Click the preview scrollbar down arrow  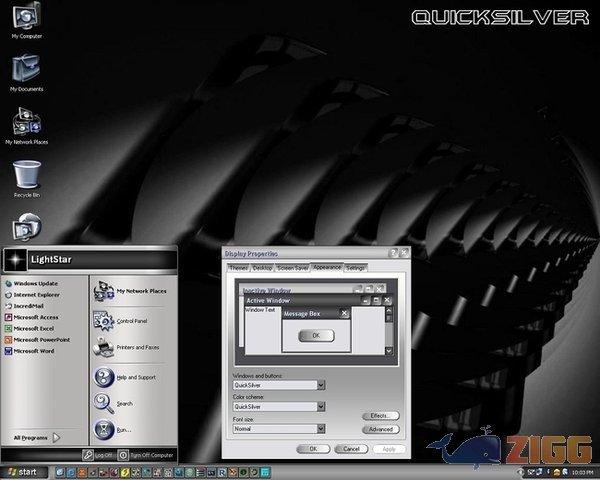pyautogui.click(x=388, y=350)
